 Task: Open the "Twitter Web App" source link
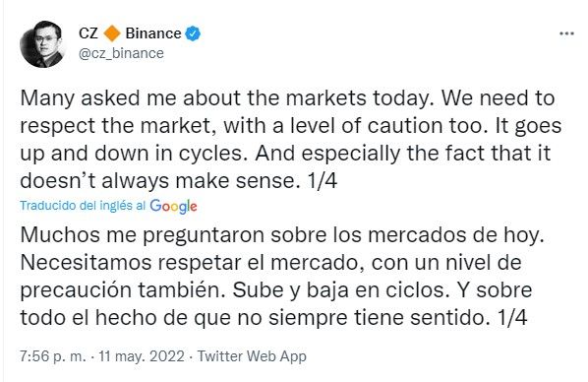click(x=252, y=356)
